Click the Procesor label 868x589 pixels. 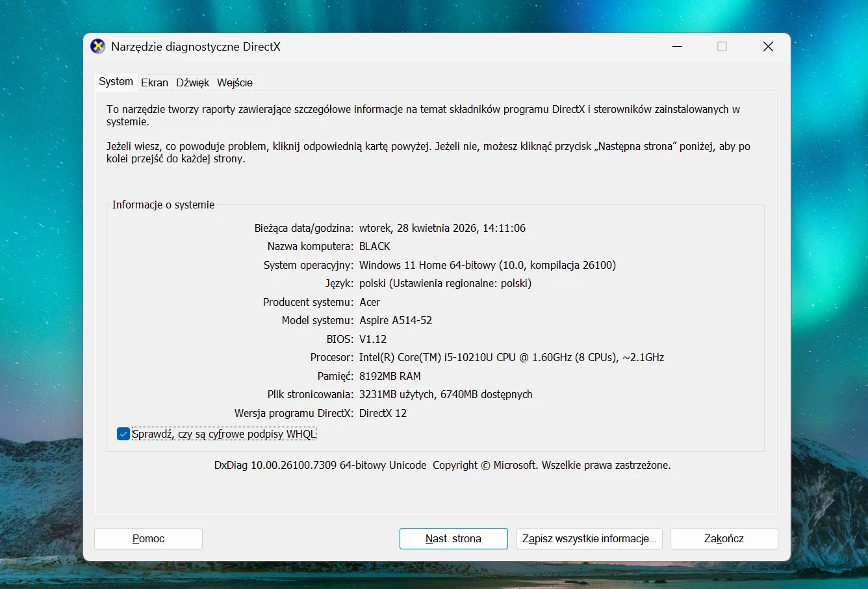[x=332, y=357]
